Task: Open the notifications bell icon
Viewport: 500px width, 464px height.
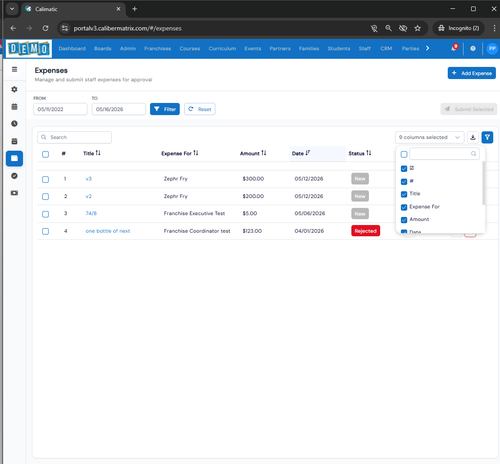Action: [454, 48]
